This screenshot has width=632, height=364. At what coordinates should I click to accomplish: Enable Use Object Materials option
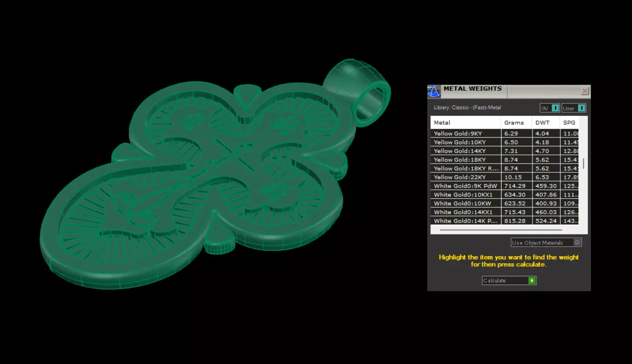546,243
